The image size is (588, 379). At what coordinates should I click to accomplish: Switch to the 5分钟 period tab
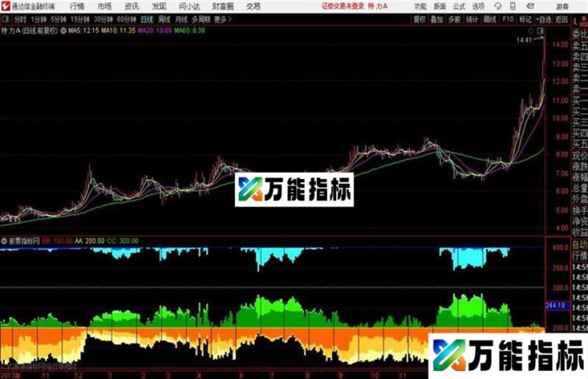59,20
